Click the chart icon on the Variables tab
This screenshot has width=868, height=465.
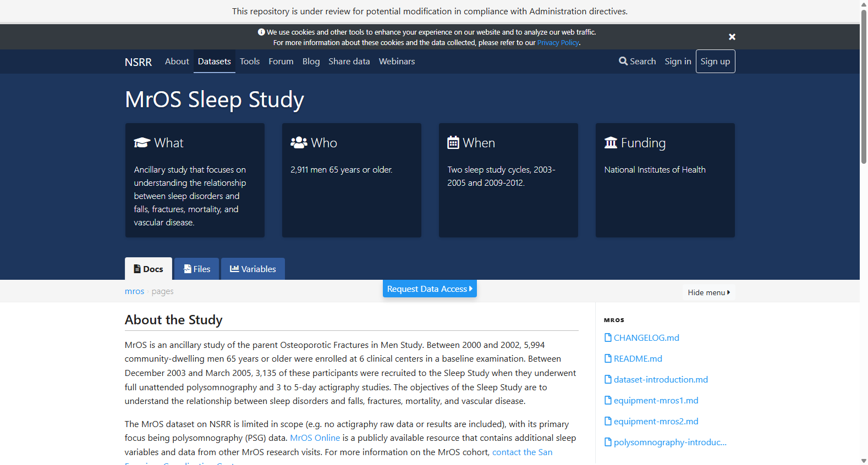pos(234,269)
